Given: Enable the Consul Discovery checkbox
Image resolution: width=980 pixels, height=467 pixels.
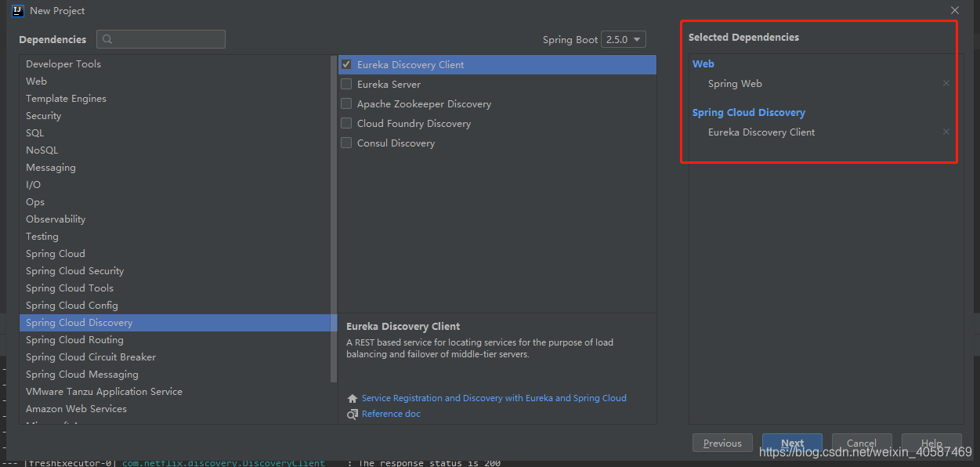Looking at the screenshot, I should click(346, 143).
